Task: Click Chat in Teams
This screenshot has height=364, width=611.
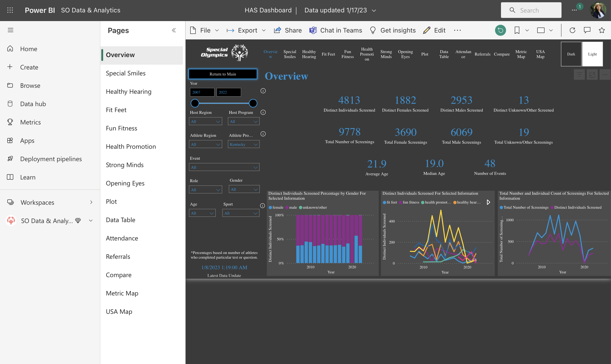Action: tap(336, 30)
